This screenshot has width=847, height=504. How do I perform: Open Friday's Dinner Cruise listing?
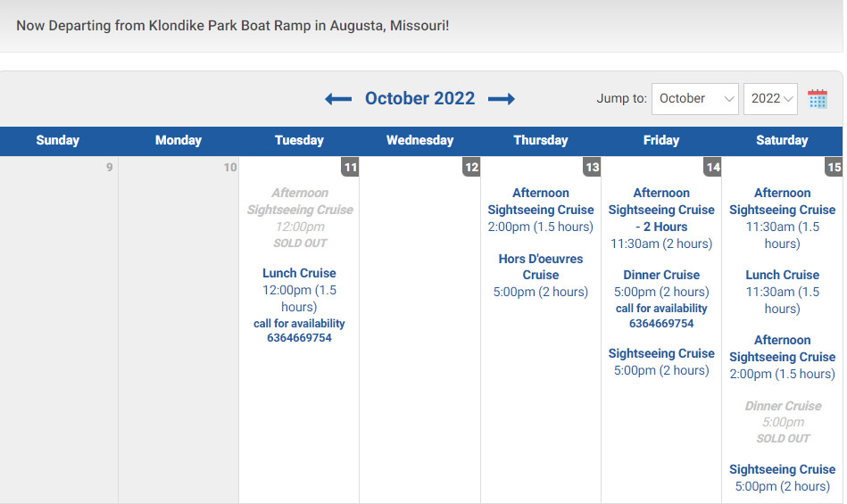click(x=661, y=275)
